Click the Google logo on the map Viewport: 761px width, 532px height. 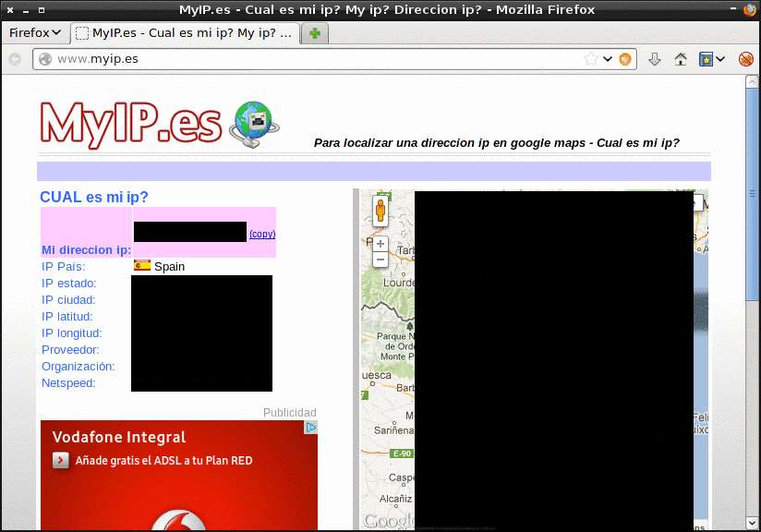[x=389, y=521]
